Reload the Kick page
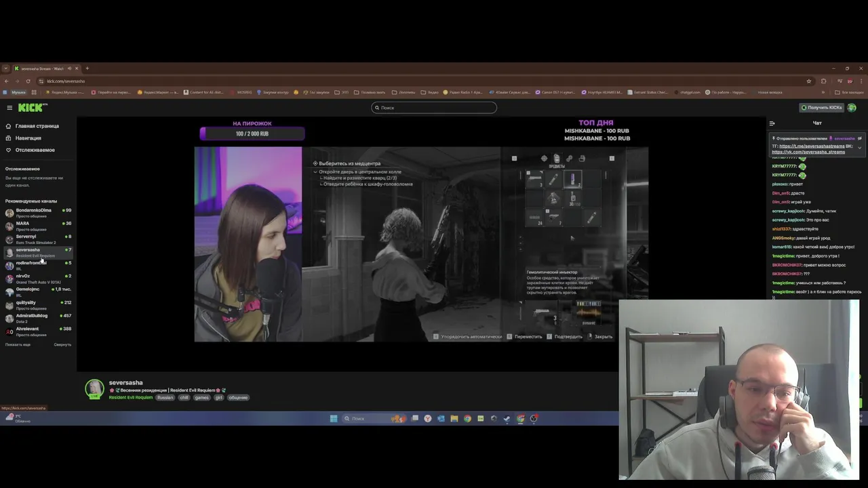This screenshot has height=488, width=868. click(28, 81)
